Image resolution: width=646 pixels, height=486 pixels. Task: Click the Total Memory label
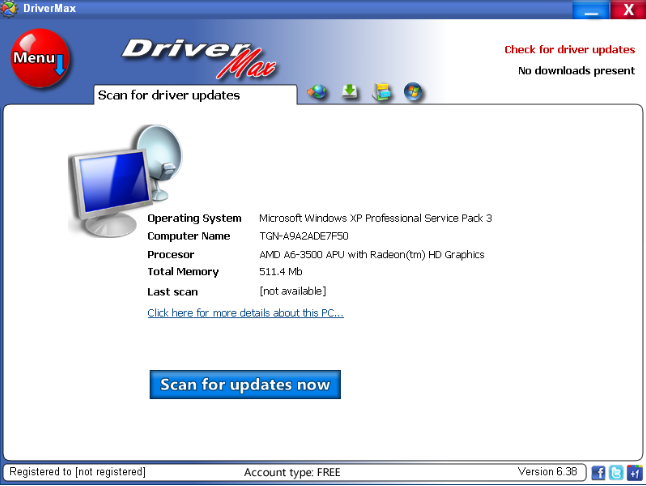point(183,272)
